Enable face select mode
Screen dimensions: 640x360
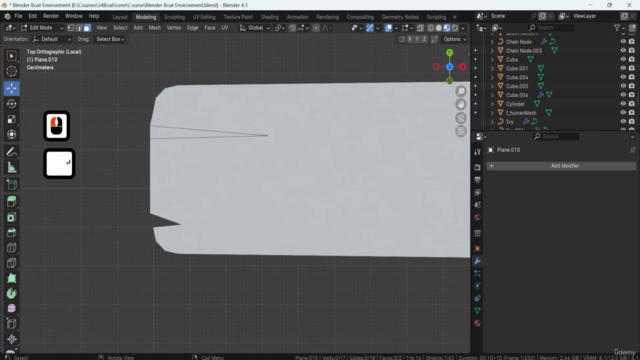coord(87,28)
